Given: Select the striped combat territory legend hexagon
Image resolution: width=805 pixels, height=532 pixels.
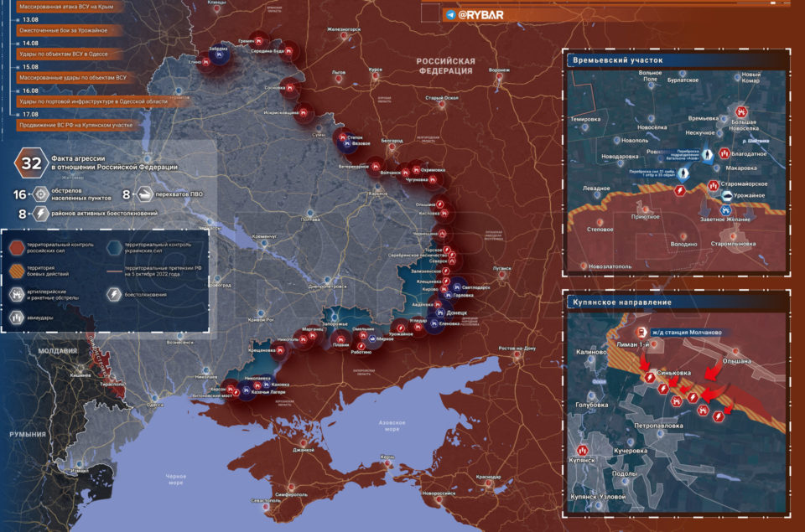Looking at the screenshot, I should [x=17, y=271].
